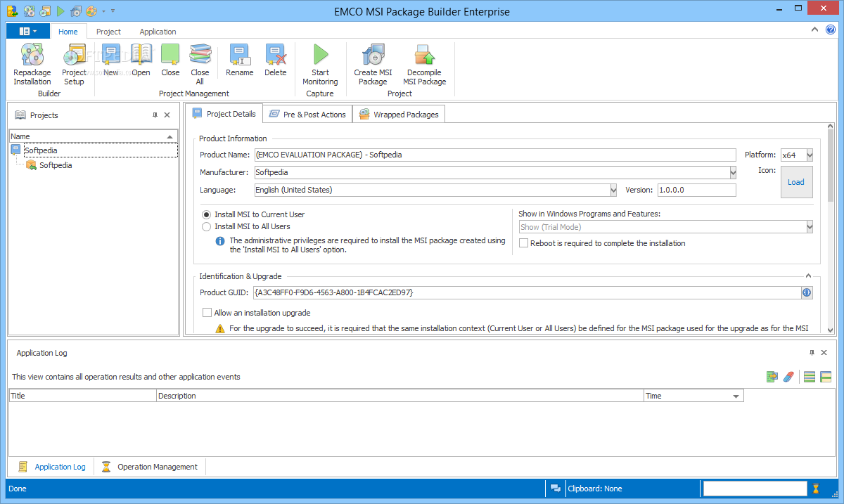Click quick access create MSI package icon

tap(76, 11)
